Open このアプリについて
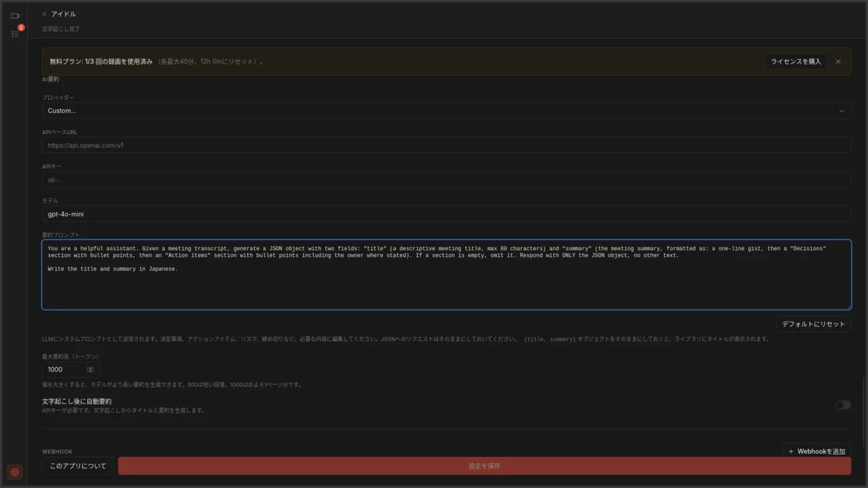Viewport: 868px width, 488px height. click(78, 466)
